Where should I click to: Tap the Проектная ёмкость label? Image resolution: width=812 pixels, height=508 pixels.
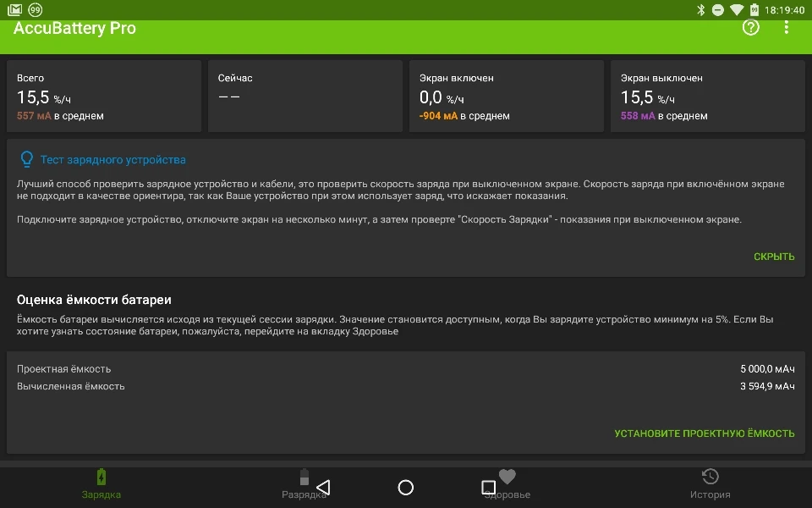point(63,369)
